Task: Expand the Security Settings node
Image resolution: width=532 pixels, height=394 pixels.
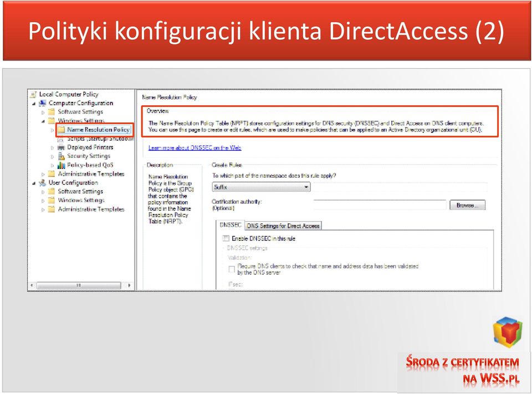Action: 52,156
